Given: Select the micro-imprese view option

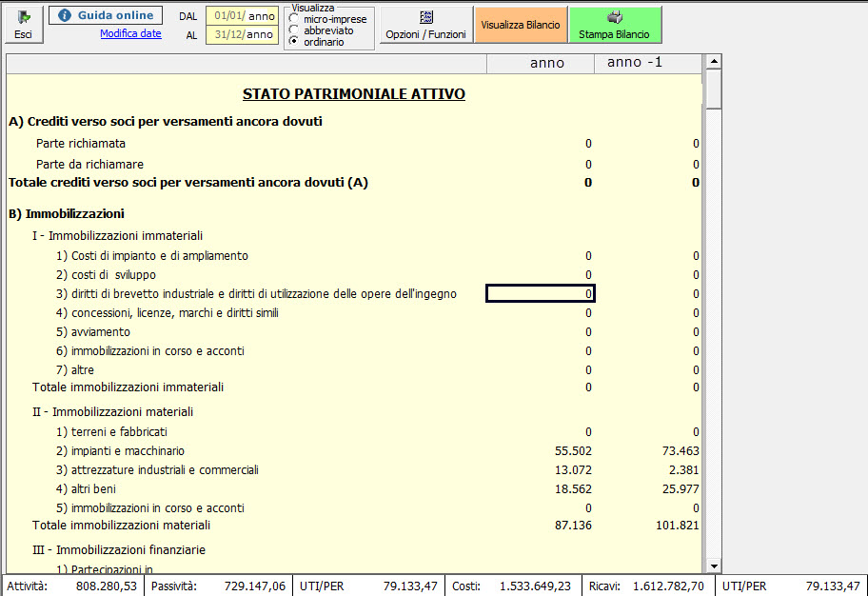Looking at the screenshot, I should [x=293, y=19].
